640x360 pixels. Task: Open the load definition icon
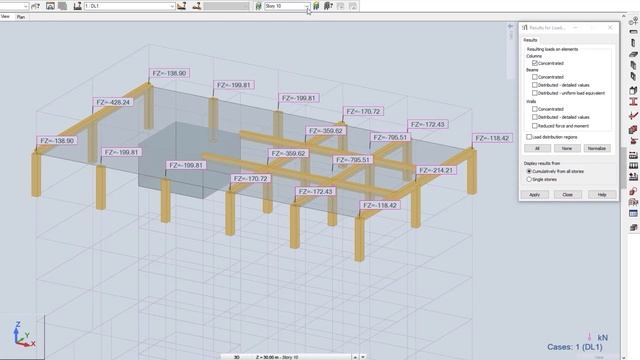tap(633, 177)
